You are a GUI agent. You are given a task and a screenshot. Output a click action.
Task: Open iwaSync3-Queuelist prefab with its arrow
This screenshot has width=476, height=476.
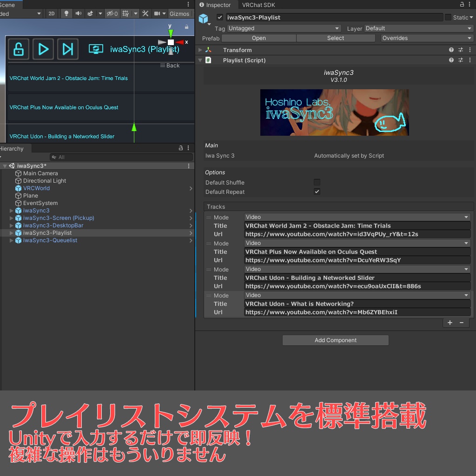click(191, 240)
